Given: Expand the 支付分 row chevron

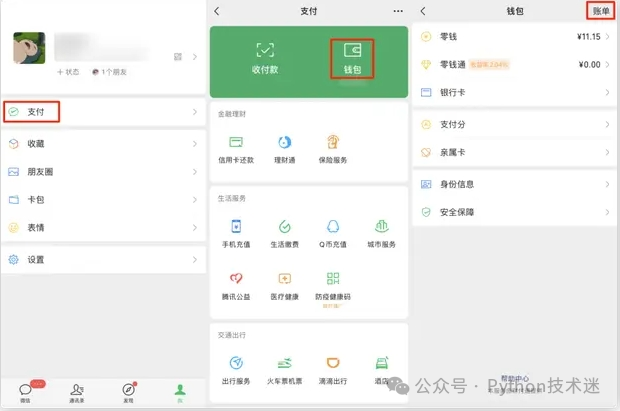Looking at the screenshot, I should coord(607,125).
